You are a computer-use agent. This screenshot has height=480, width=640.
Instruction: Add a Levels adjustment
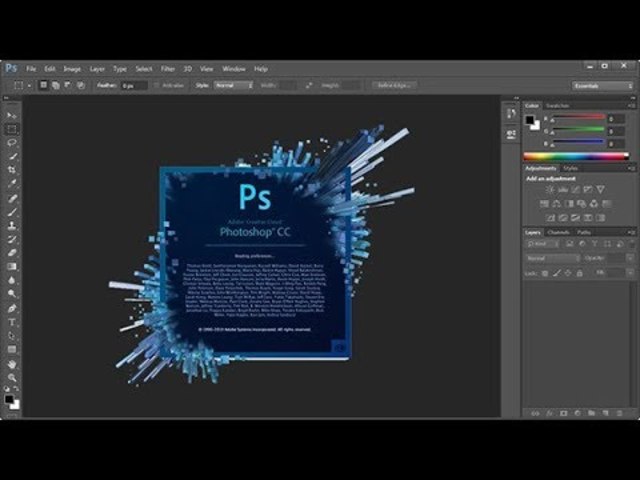click(563, 189)
